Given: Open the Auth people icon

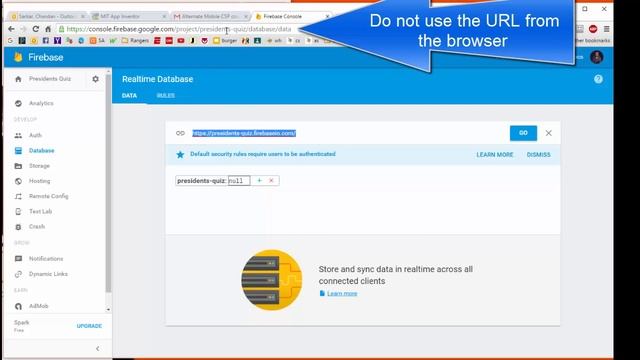Looking at the screenshot, I should point(18,135).
